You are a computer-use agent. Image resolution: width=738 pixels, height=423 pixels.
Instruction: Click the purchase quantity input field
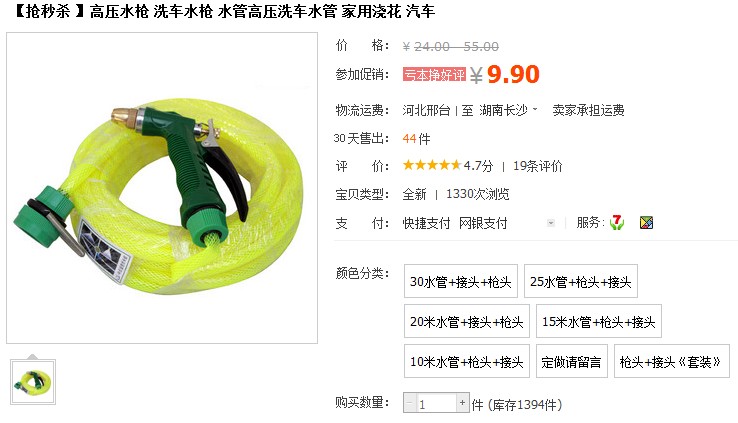coord(436,403)
